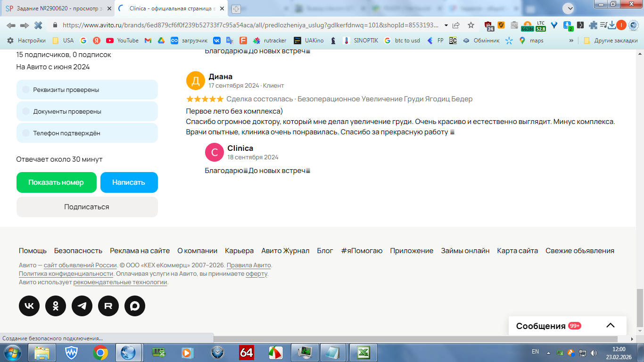The width and height of the screenshot is (644, 362).
Task: Click the five-star rating of Диана's review
Action: [205, 99]
